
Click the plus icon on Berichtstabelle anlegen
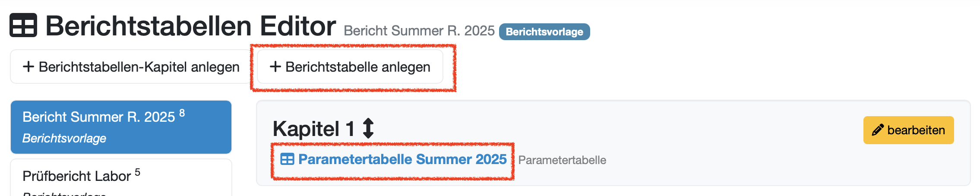(x=275, y=66)
